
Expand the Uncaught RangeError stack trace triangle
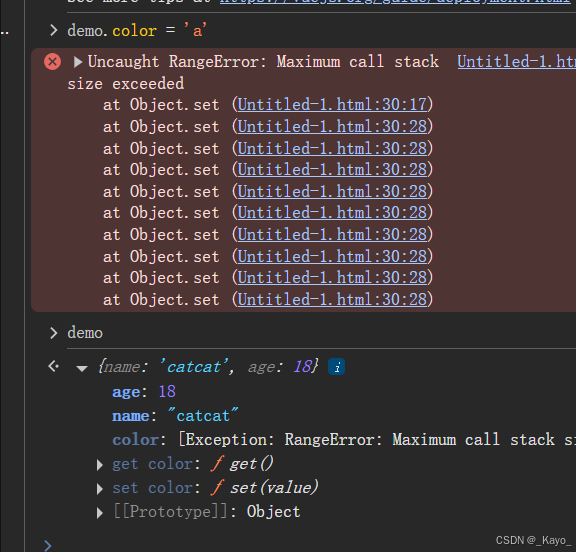[78, 62]
